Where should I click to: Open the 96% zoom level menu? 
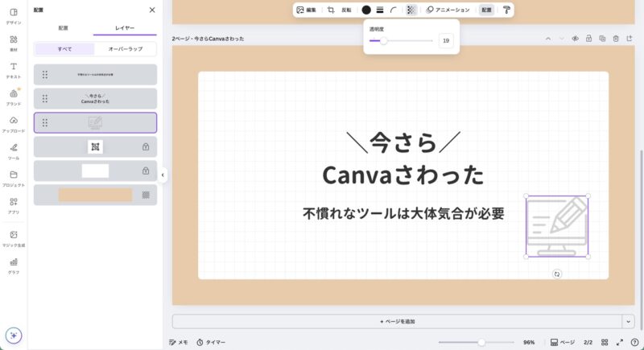529,342
